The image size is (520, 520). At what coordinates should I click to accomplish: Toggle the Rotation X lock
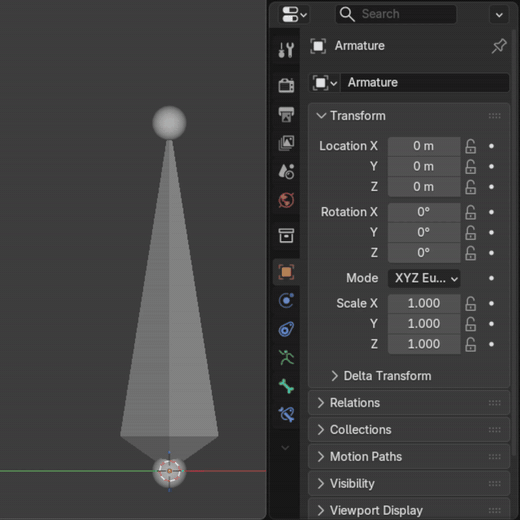point(470,212)
